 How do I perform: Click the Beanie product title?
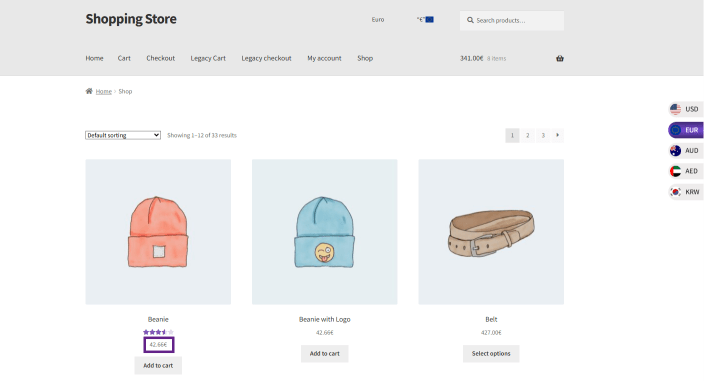[x=158, y=320]
